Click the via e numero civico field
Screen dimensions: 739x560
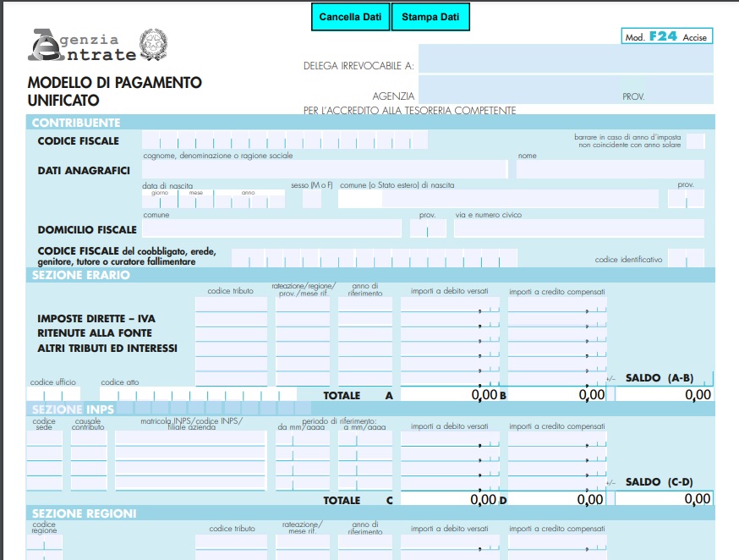583,227
